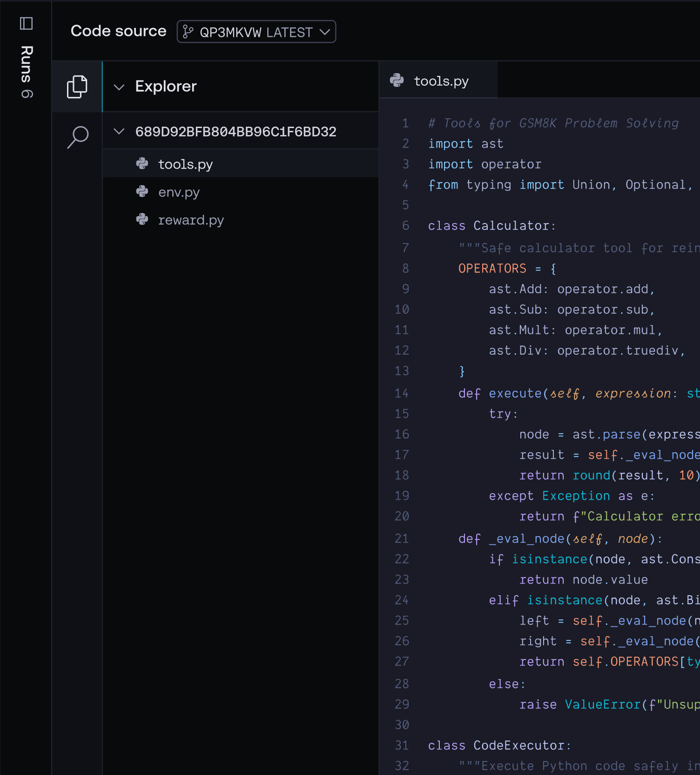The width and height of the screenshot is (700, 775).
Task: Collapse the 689D92BFB804BB96C1F6BD32 folder chevron
Action: click(119, 132)
